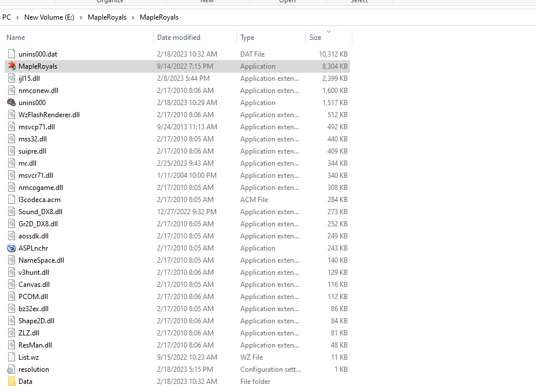Image resolution: width=536 pixels, height=392 pixels.
Task: Click the date 9/24/2013 11:13 AM
Action: [187, 127]
